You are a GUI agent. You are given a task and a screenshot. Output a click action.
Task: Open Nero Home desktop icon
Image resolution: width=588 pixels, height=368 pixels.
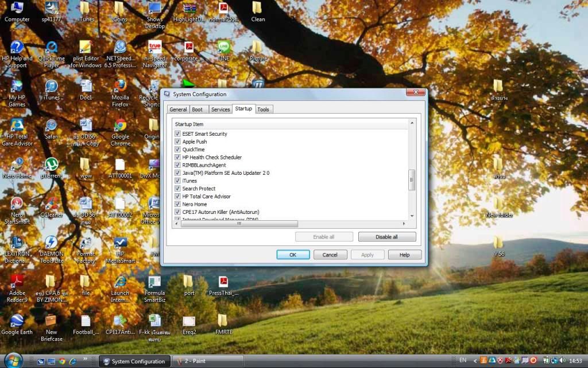coord(17,168)
